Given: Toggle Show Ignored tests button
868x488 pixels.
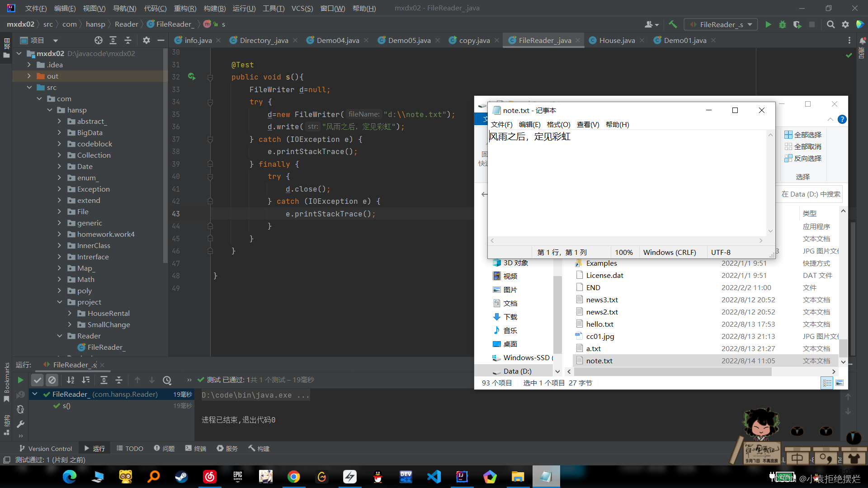Looking at the screenshot, I should pos(52,380).
